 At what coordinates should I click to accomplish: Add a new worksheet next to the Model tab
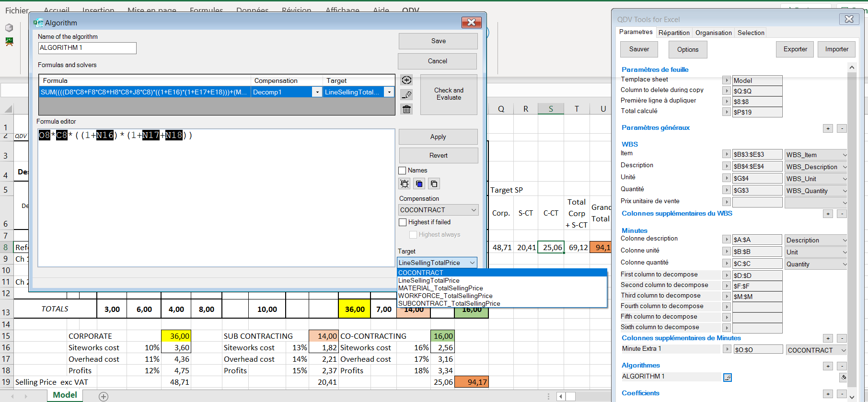104,396
